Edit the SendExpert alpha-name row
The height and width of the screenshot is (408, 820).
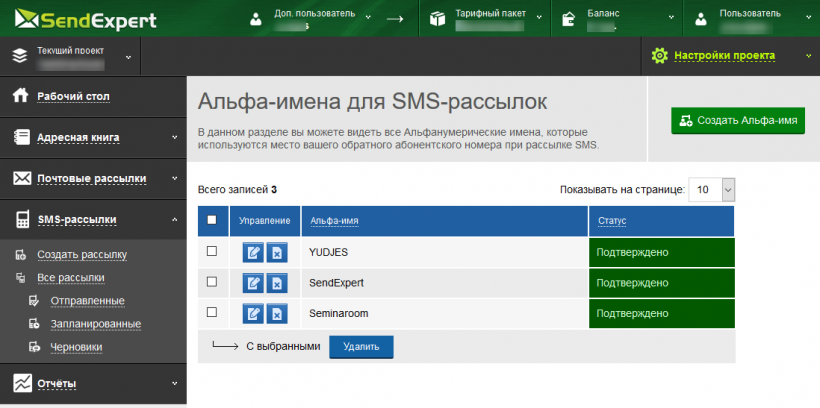click(x=254, y=283)
